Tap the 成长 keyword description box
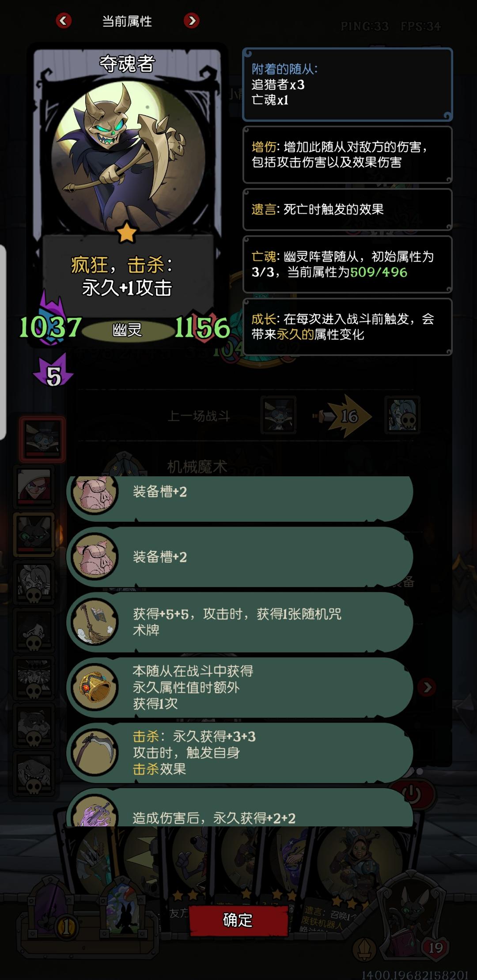Viewport: 477px width, 980px height. click(x=348, y=327)
